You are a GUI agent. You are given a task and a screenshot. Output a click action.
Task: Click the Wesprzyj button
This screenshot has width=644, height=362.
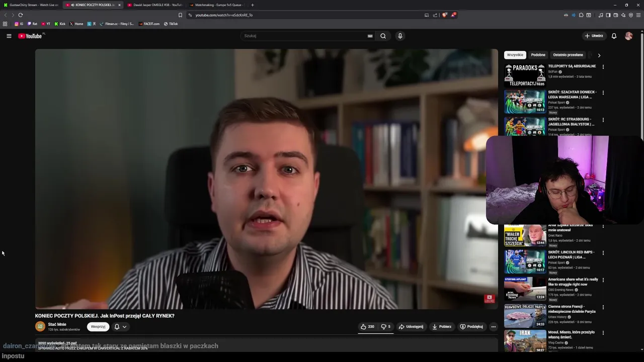coord(98,327)
